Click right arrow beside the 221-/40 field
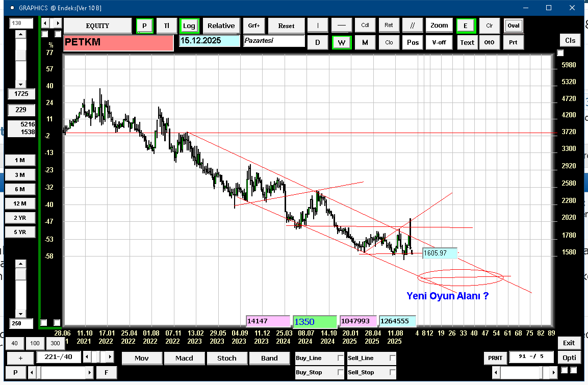This screenshot has width=588, height=385. coord(110,357)
